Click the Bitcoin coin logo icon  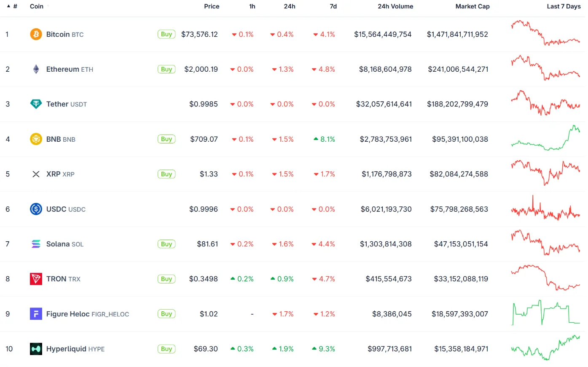pyautogui.click(x=36, y=34)
